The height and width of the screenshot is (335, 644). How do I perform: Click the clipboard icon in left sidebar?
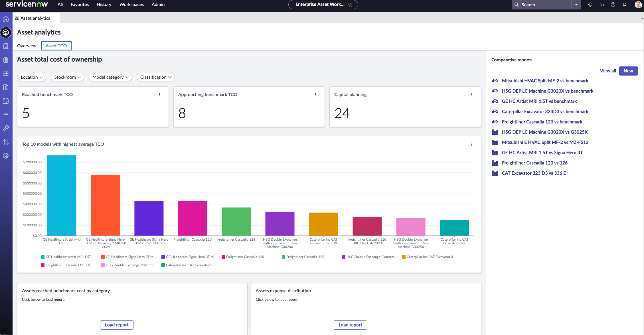pyautogui.click(x=6, y=60)
